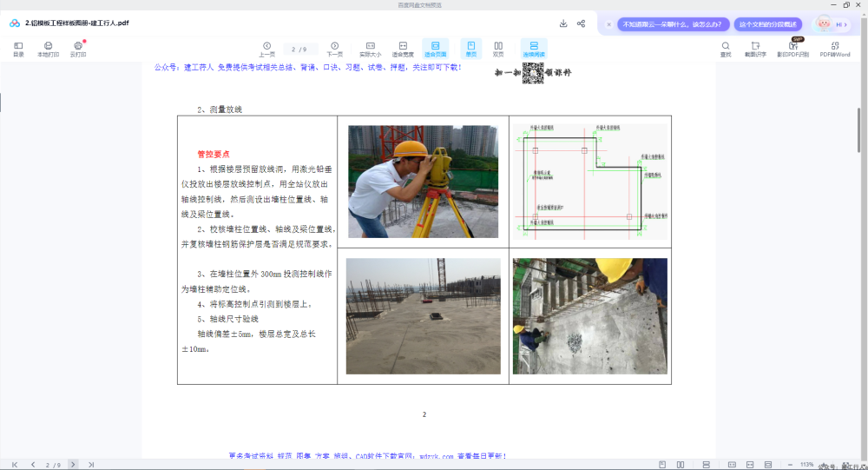Jump to first page in bottom bar
Viewport: 868px width, 470px height.
click(15, 465)
